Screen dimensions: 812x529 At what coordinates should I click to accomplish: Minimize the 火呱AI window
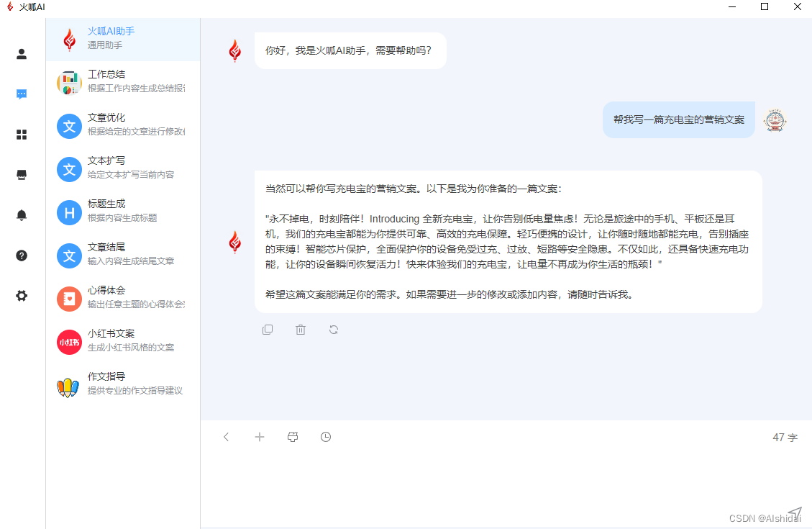pyautogui.click(x=731, y=6)
